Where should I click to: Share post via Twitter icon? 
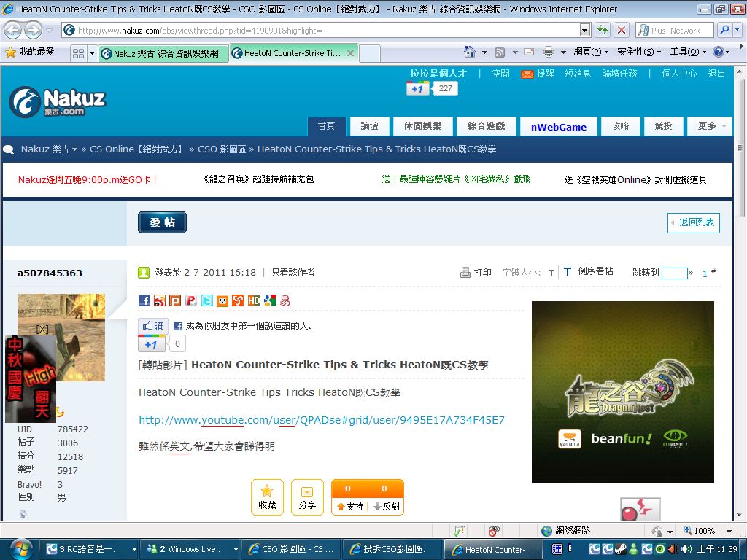coord(206,300)
